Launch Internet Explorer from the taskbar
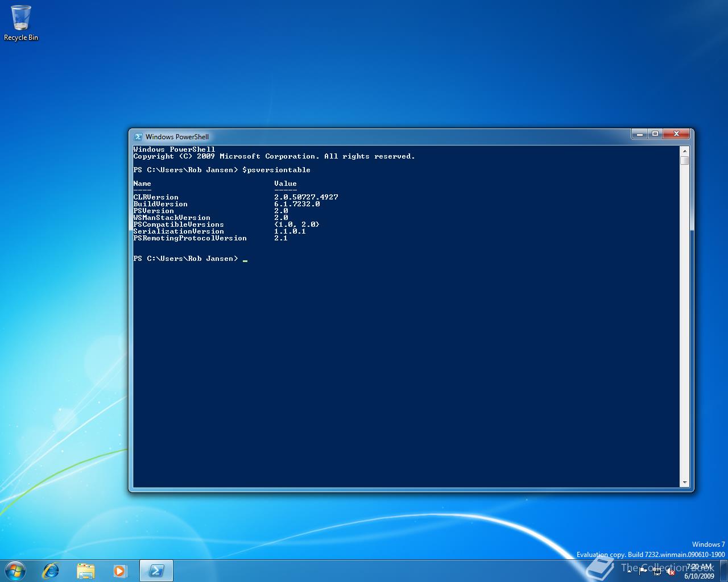Image resolution: width=728 pixels, height=582 pixels. (51, 571)
